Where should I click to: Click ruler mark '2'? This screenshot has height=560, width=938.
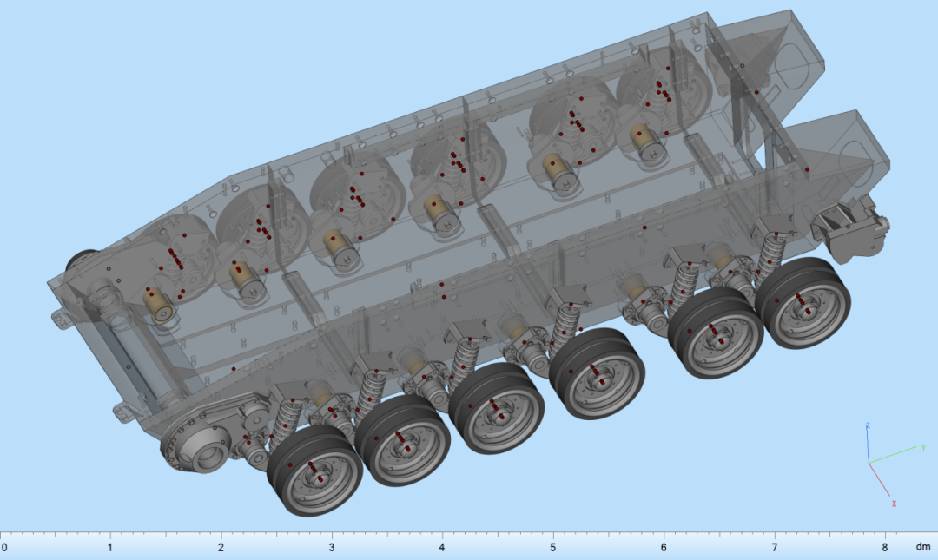click(x=221, y=547)
